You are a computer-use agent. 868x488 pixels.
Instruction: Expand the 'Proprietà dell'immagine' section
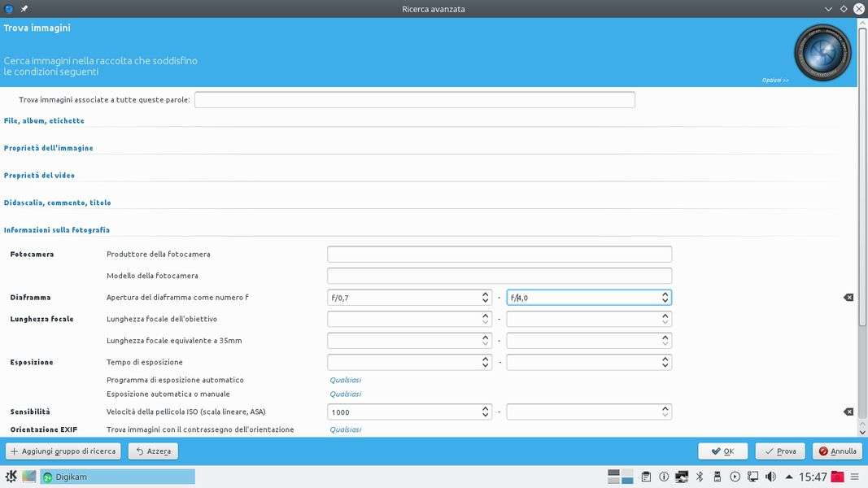[48, 148]
